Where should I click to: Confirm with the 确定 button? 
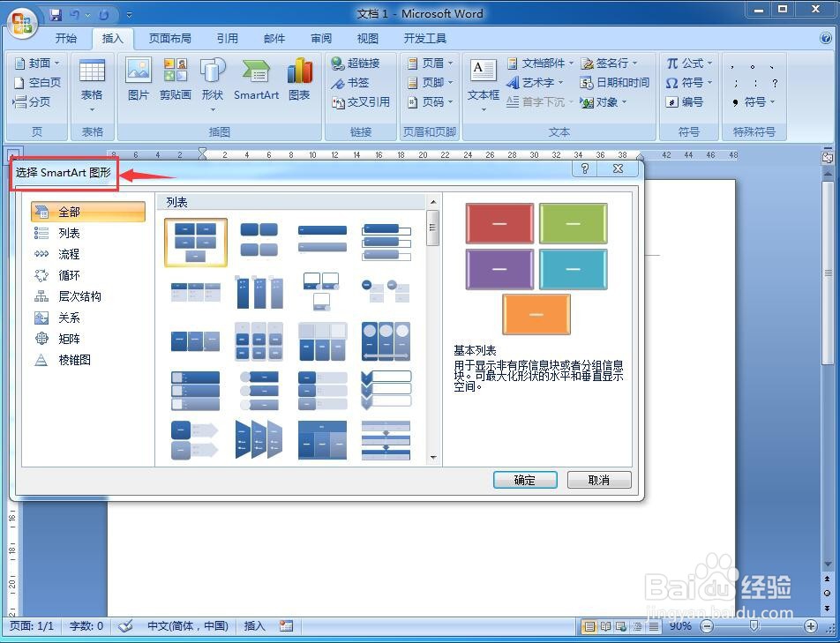point(525,480)
